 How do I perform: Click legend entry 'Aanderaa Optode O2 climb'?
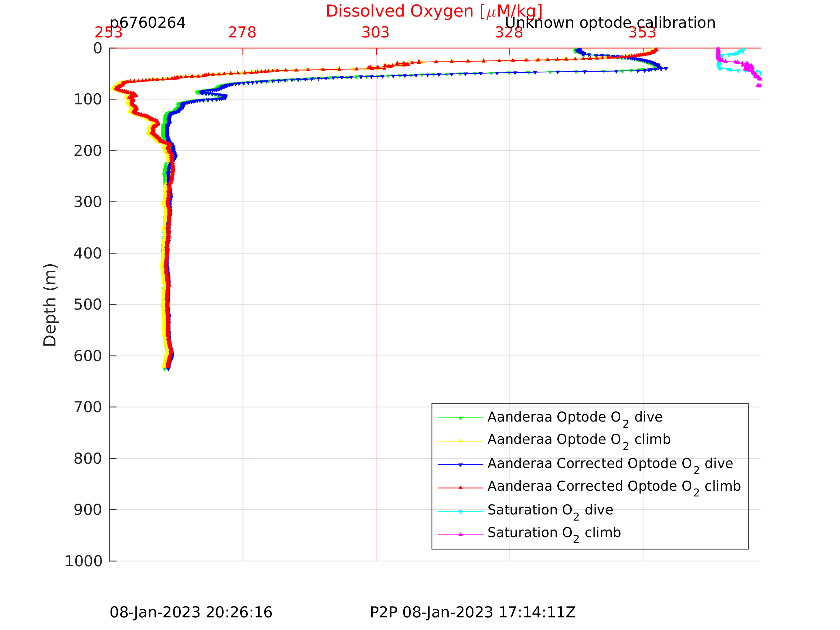coord(579,440)
